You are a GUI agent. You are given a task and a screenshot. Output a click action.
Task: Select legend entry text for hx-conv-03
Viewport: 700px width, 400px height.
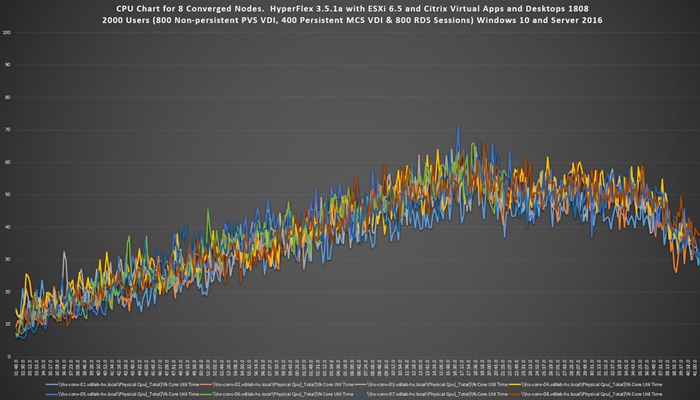click(x=438, y=384)
